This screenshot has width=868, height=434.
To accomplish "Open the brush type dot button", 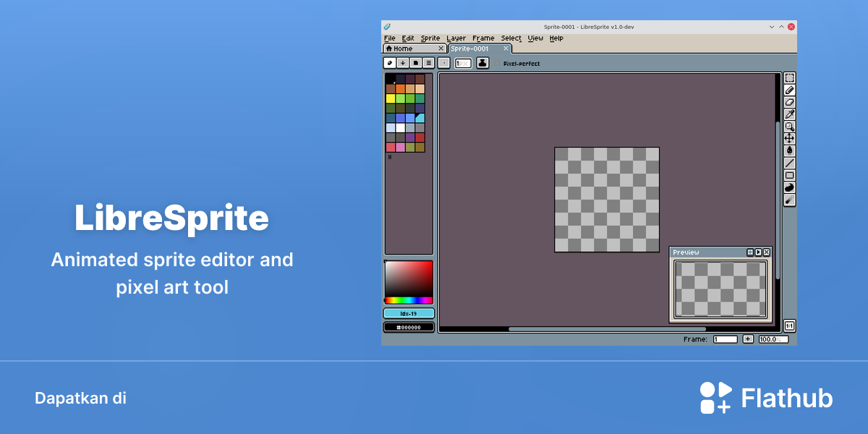I will [x=444, y=63].
